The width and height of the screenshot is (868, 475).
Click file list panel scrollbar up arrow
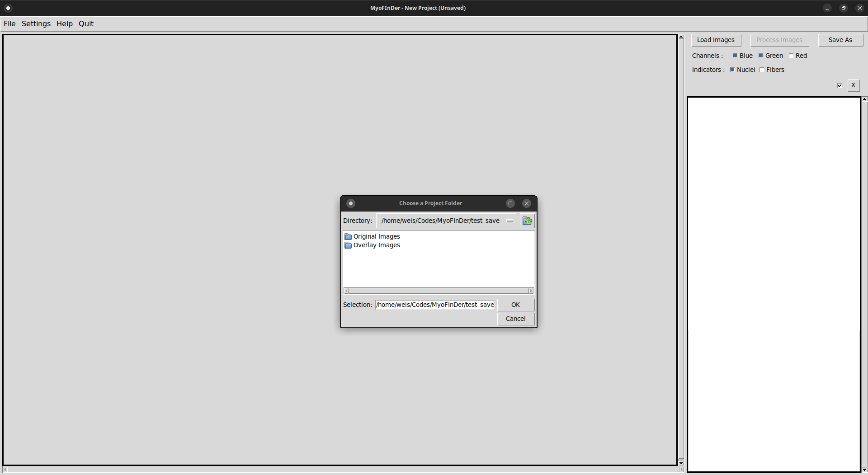pyautogui.click(x=865, y=99)
